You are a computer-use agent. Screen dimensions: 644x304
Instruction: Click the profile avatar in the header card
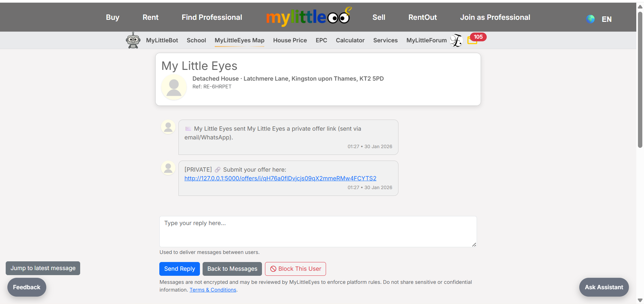coord(174,87)
